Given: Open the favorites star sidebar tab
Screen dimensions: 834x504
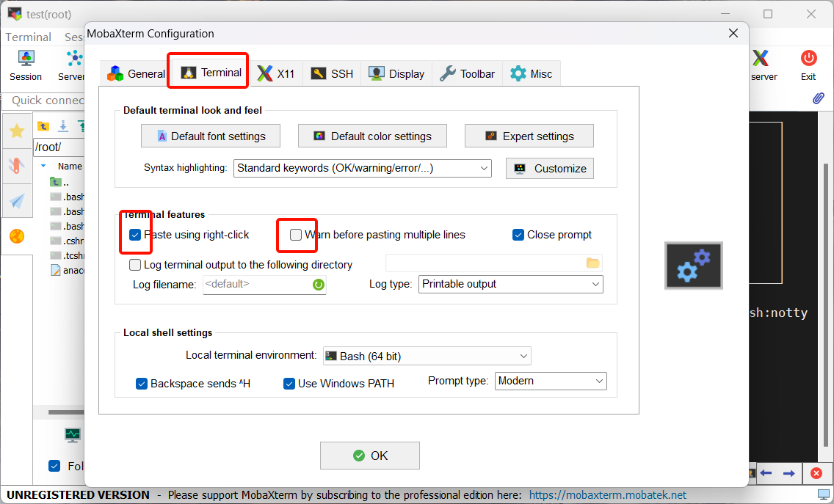Looking at the screenshot, I should coord(17,131).
